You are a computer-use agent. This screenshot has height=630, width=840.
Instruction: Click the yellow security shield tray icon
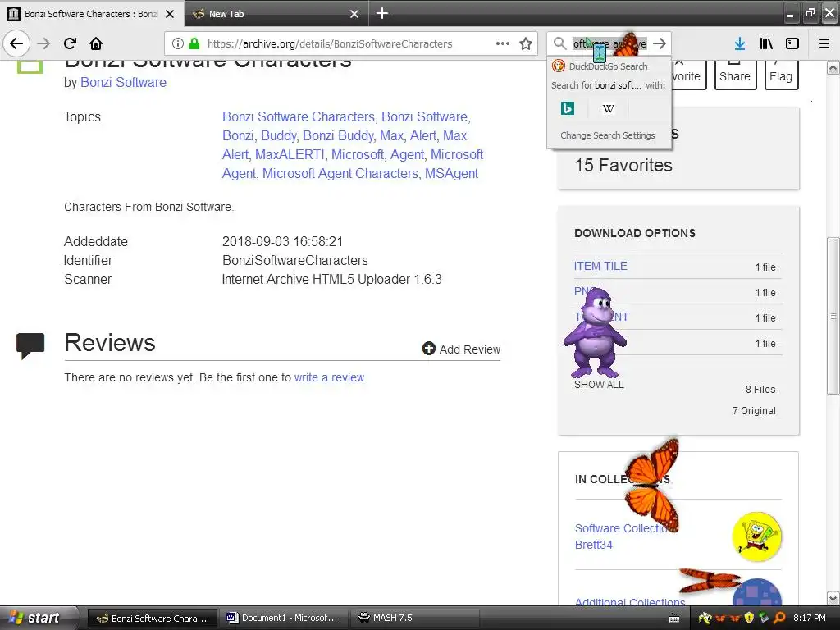click(x=749, y=618)
